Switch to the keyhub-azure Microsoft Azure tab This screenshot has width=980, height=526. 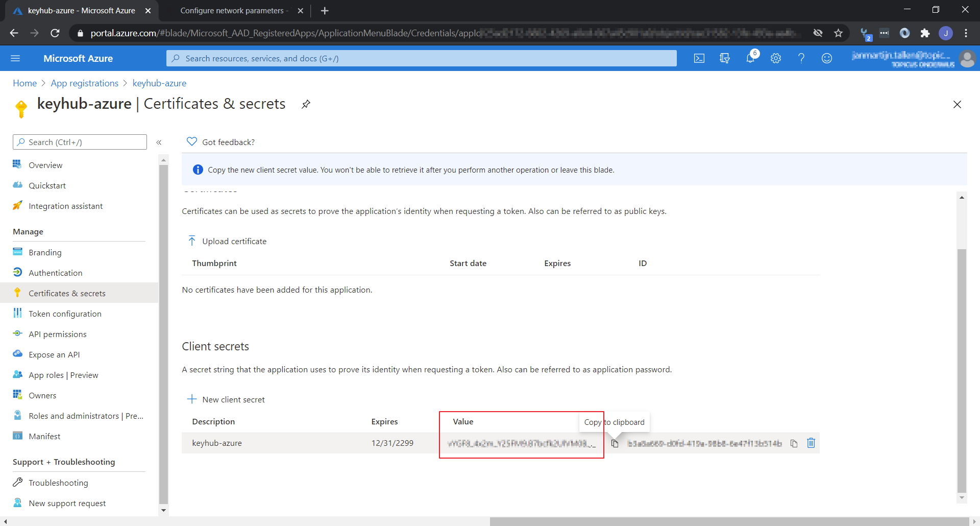coord(82,11)
